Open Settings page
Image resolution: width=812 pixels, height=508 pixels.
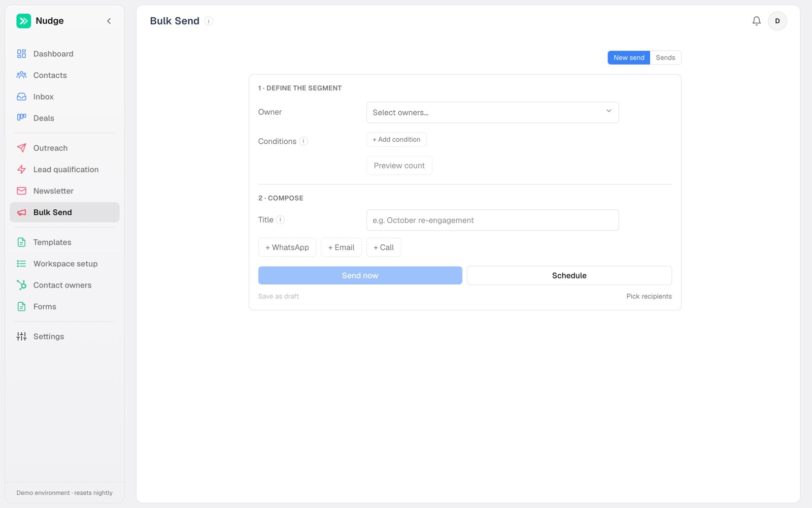coord(64,336)
